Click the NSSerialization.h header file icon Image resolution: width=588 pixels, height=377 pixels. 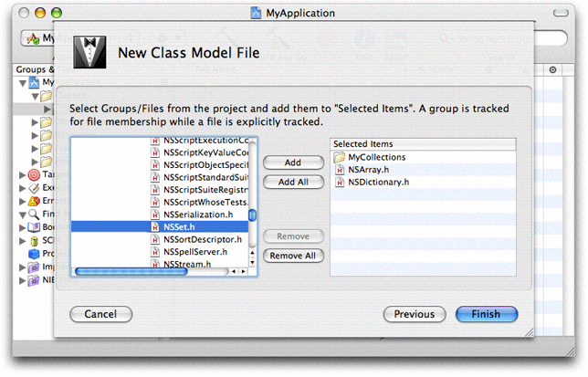(x=155, y=214)
